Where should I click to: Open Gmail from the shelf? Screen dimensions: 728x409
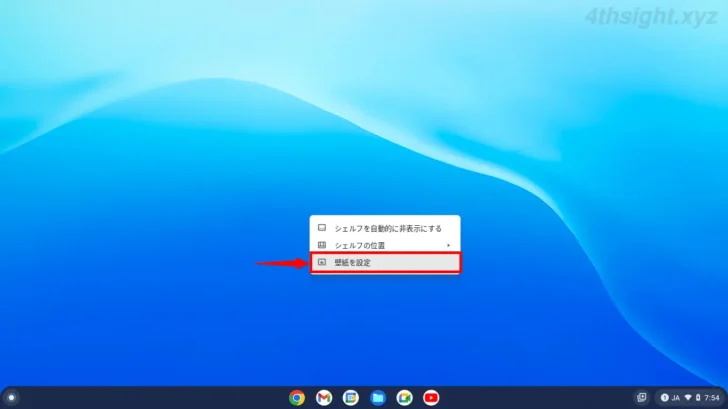click(x=324, y=398)
